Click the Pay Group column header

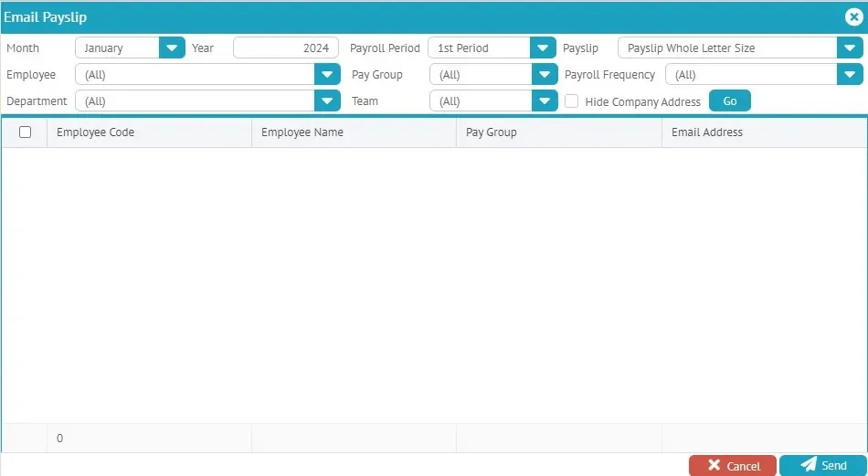[559, 132]
